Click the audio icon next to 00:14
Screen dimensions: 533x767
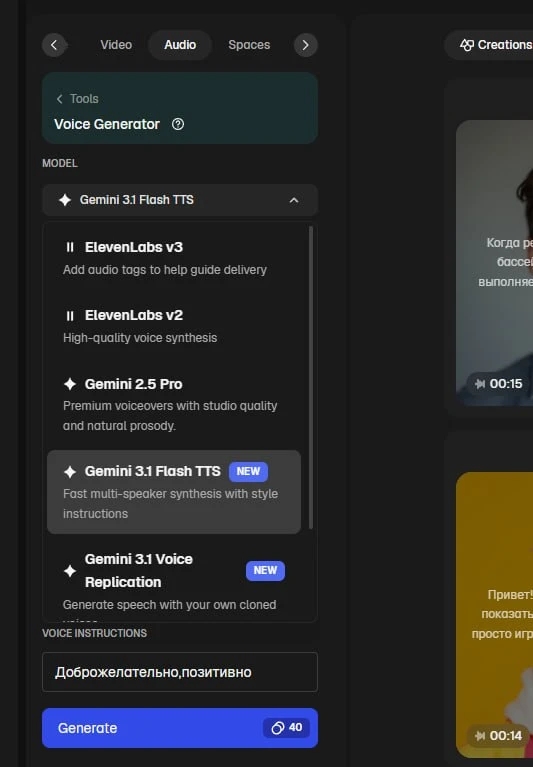[480, 736]
